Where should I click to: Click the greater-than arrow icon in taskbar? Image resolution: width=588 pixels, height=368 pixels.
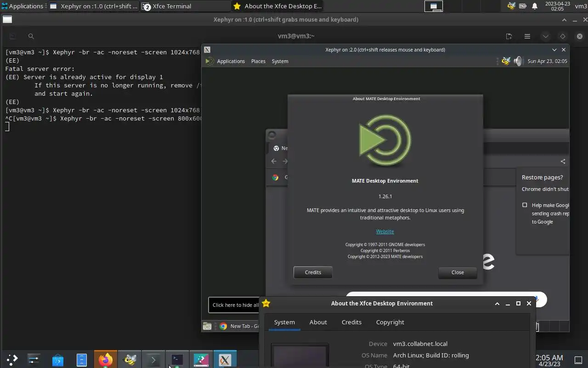[153, 359]
